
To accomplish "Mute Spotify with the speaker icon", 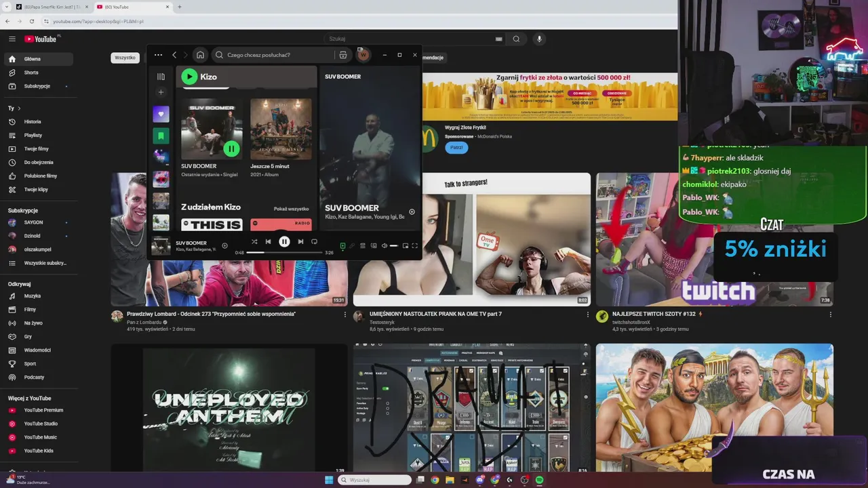I will click(x=384, y=245).
